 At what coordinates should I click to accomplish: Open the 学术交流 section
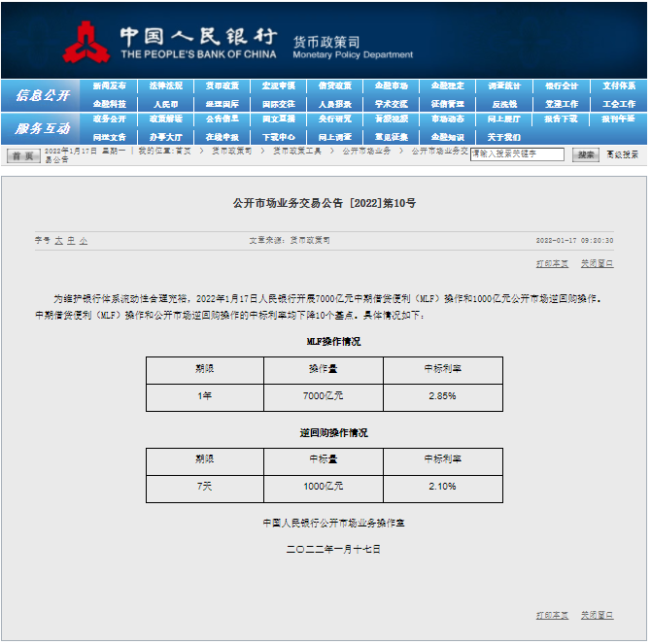pos(392,104)
